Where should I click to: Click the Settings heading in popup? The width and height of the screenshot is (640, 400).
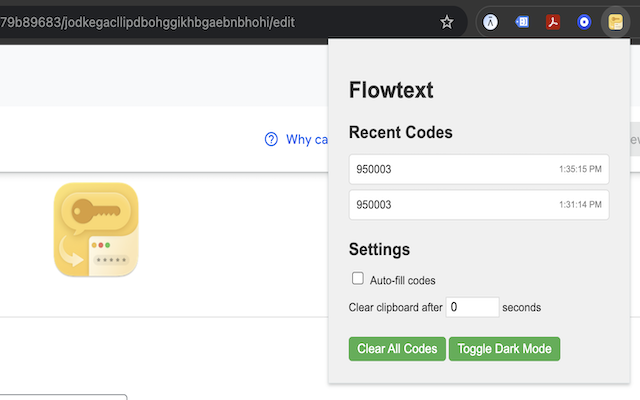click(x=379, y=249)
